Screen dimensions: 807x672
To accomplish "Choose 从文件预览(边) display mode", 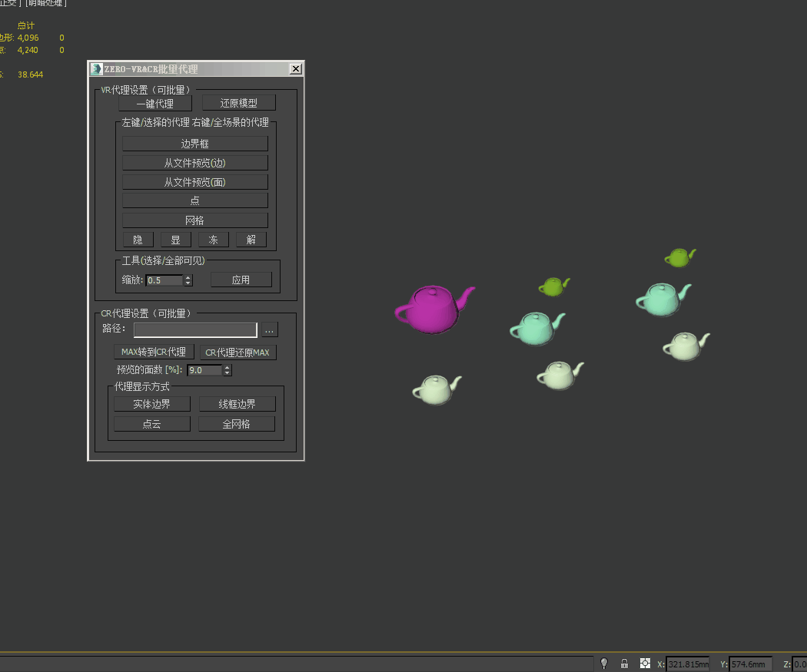I will pyautogui.click(x=195, y=163).
